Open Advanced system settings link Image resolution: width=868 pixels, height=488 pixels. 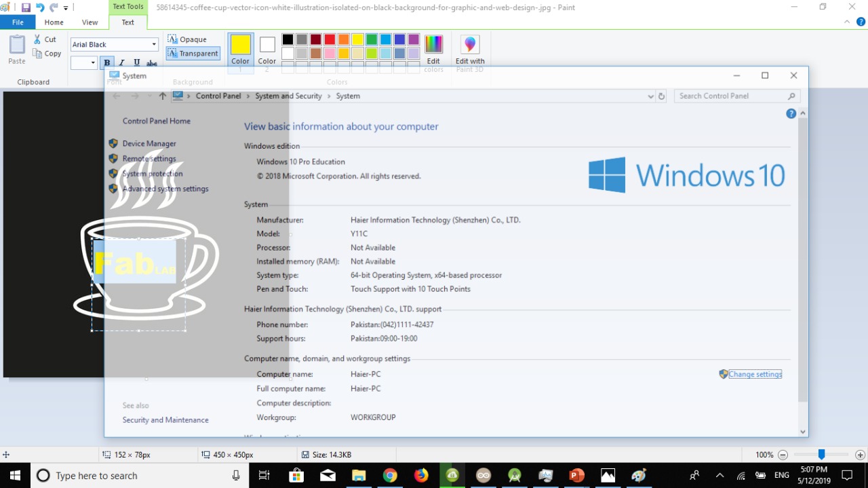click(165, 189)
